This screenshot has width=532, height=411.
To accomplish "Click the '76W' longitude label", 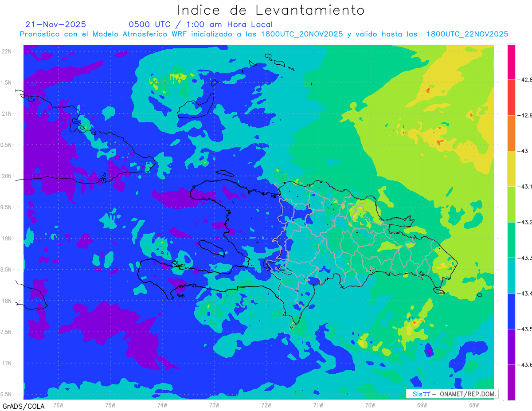I will click(58, 405).
